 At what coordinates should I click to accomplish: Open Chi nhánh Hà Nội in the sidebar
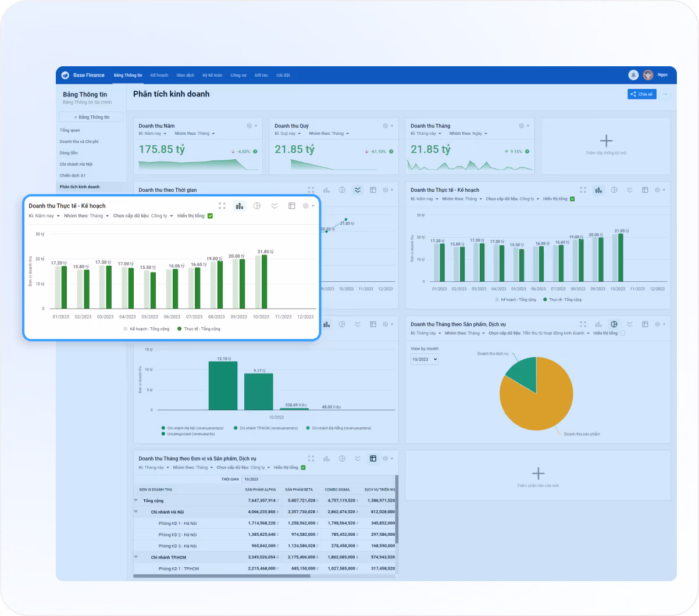pyautogui.click(x=76, y=164)
